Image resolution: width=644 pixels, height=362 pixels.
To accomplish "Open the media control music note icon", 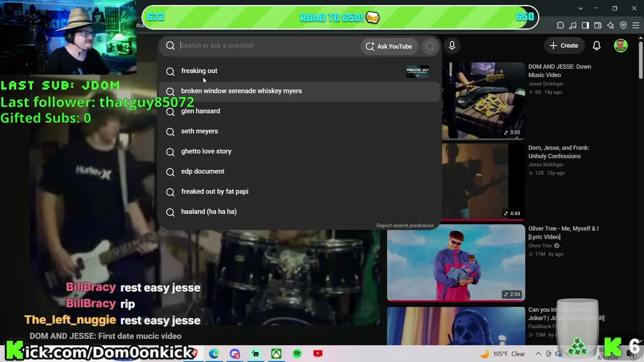I will coord(573,26).
